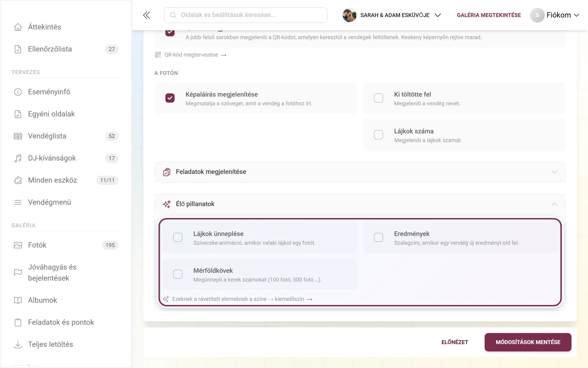Follow the kiemelőszín color link
Viewport: 588px width, 368px height.
(x=293, y=299)
